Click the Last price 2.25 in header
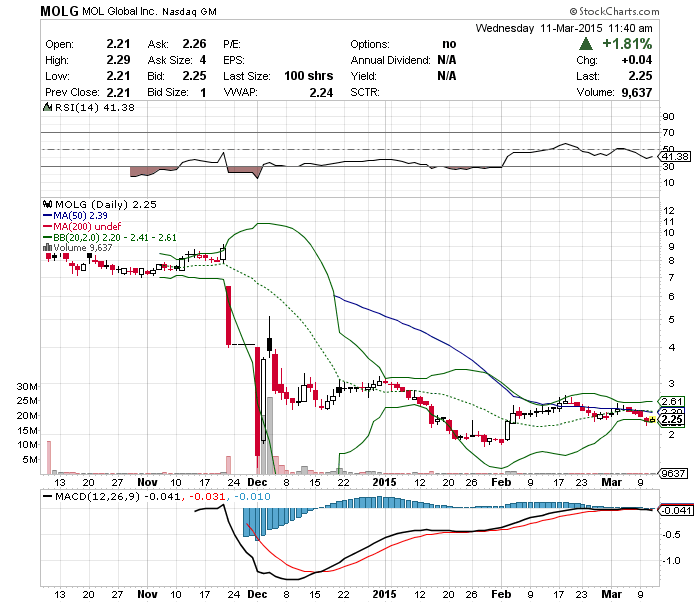This screenshot has height=603, width=700. pyautogui.click(x=640, y=76)
